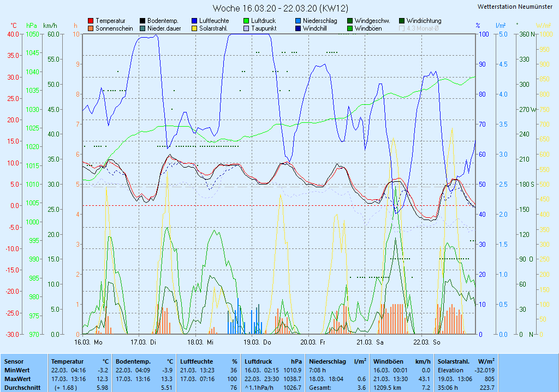Click the Windrichtung legend label
The width and height of the screenshot is (559, 392).
(424, 21)
